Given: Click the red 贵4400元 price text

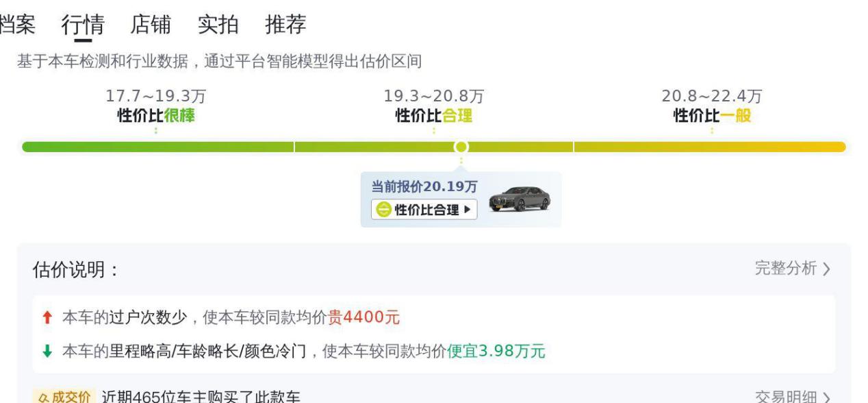Looking at the screenshot, I should coord(363,317).
